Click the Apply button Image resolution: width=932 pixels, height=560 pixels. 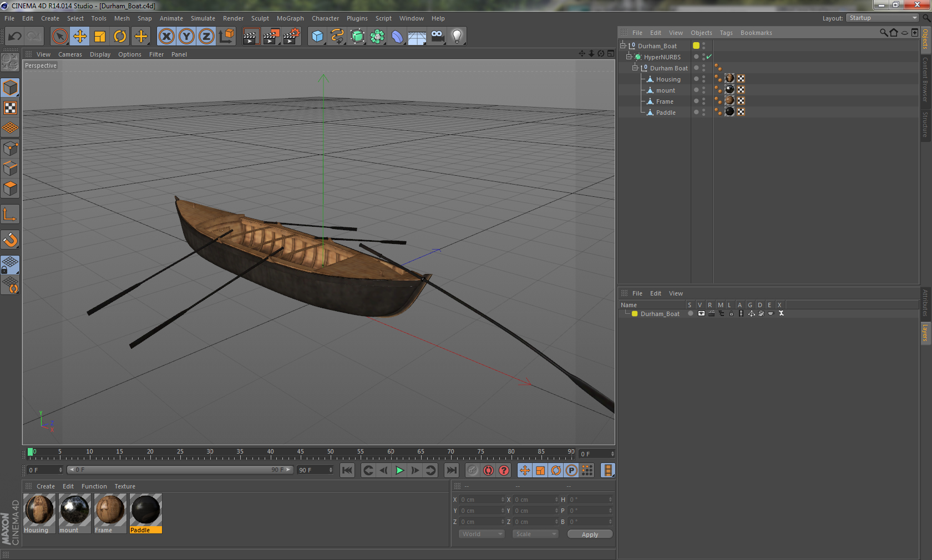point(590,534)
